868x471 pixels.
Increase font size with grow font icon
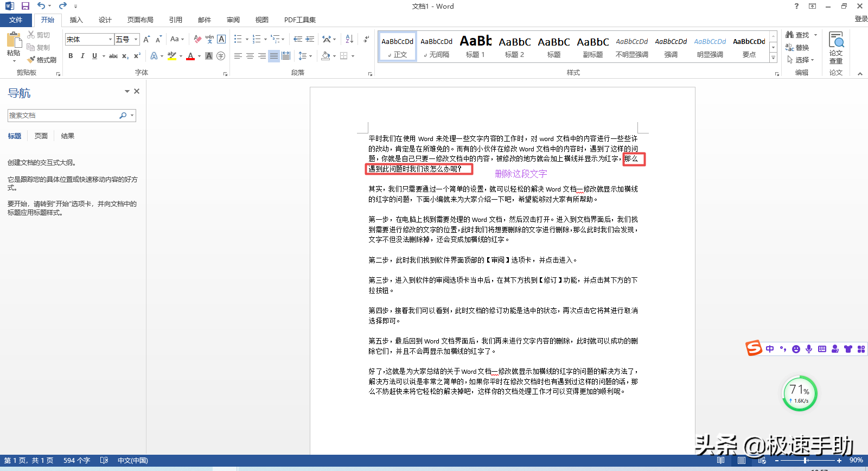click(146, 39)
